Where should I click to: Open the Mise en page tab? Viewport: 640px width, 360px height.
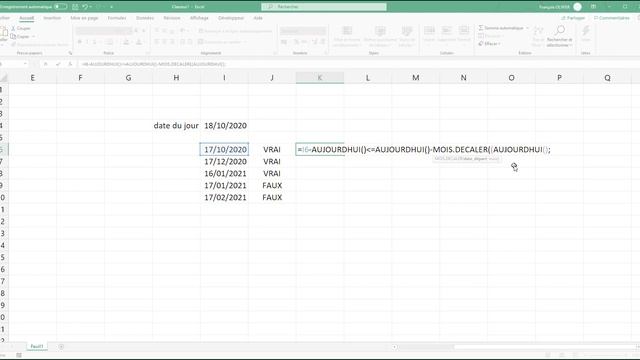tap(84, 18)
